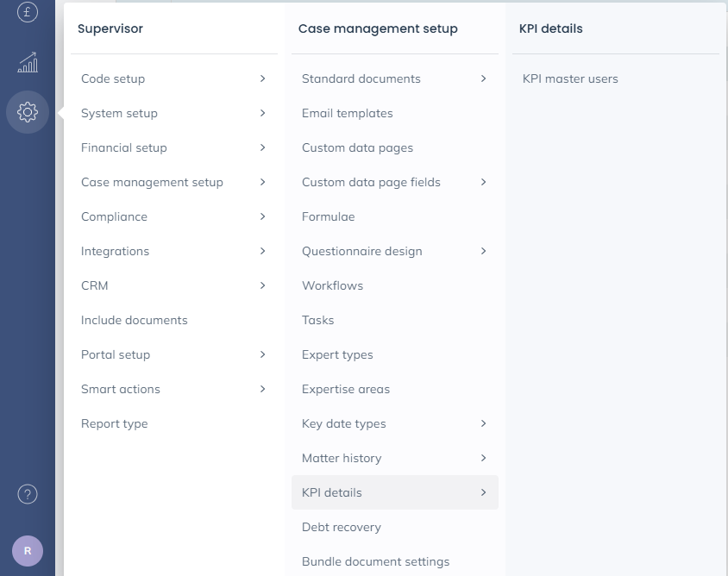Image resolution: width=728 pixels, height=576 pixels.
Task: Open Debt recovery settings
Action: coord(341,527)
